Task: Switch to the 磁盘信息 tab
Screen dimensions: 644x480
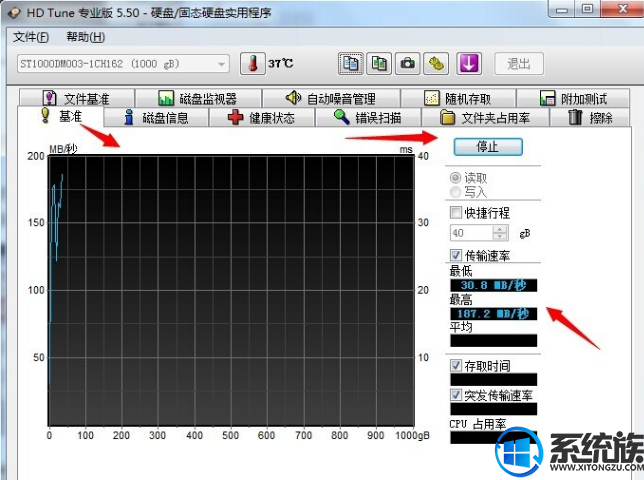Action: pyautogui.click(x=156, y=118)
